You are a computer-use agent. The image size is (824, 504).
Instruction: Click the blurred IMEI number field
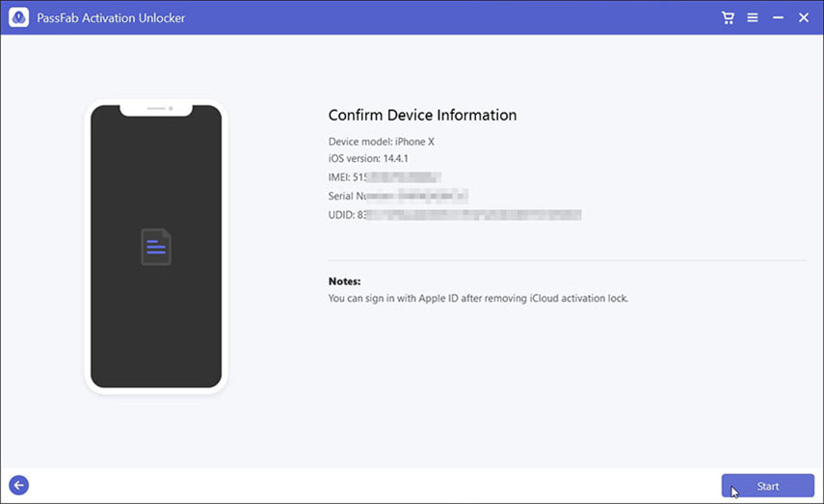pos(403,177)
